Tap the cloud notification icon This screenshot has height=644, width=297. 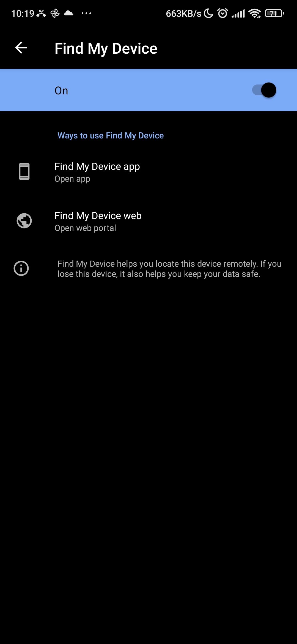click(69, 13)
